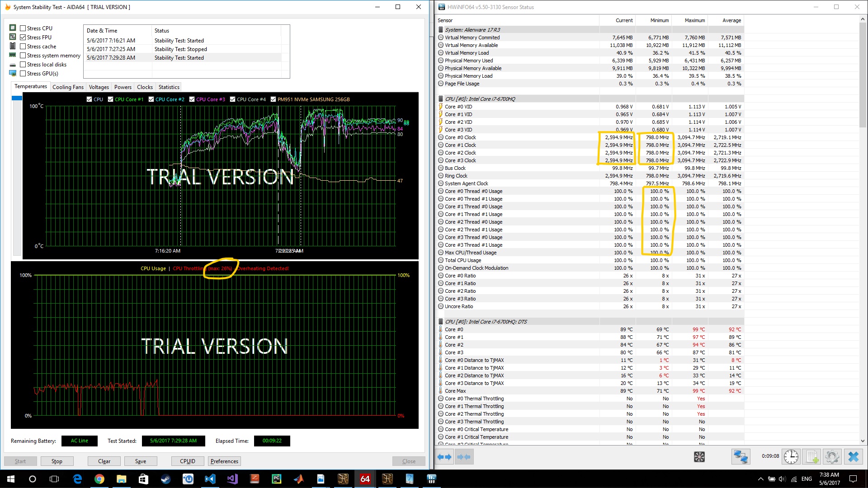This screenshot has width=868, height=488.
Task: Click the Stop button in AIDA64
Action: pos(57,461)
